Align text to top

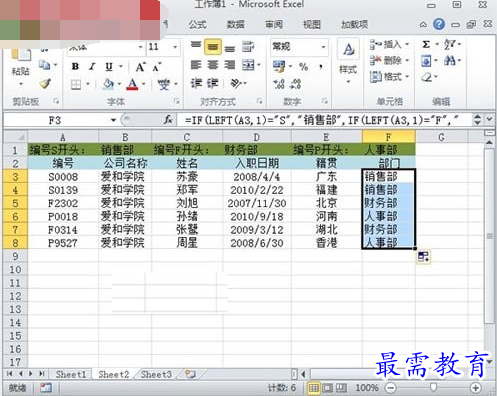[x=196, y=46]
